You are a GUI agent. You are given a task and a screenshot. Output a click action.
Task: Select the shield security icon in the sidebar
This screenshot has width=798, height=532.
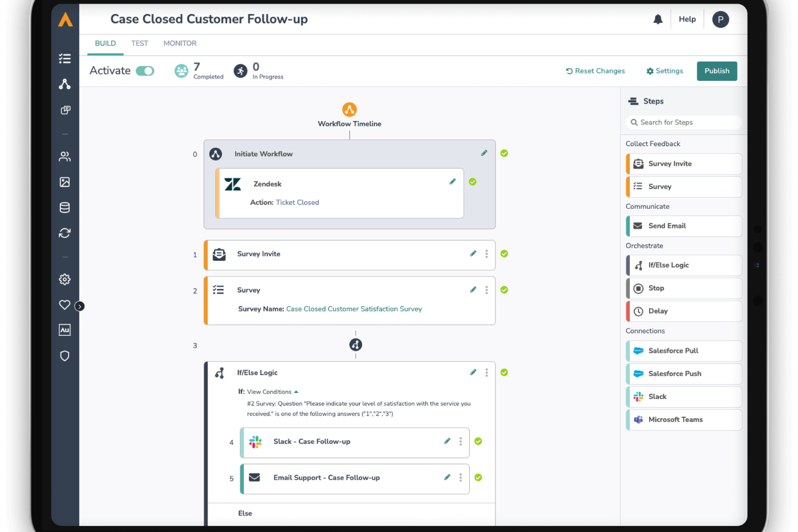(x=65, y=356)
